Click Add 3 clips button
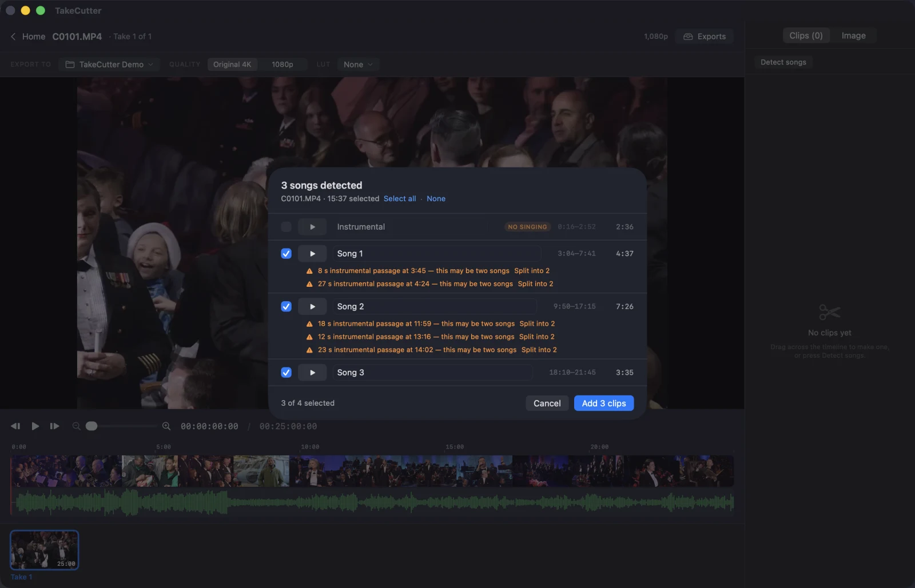Screen dimensions: 915x588 coord(604,403)
